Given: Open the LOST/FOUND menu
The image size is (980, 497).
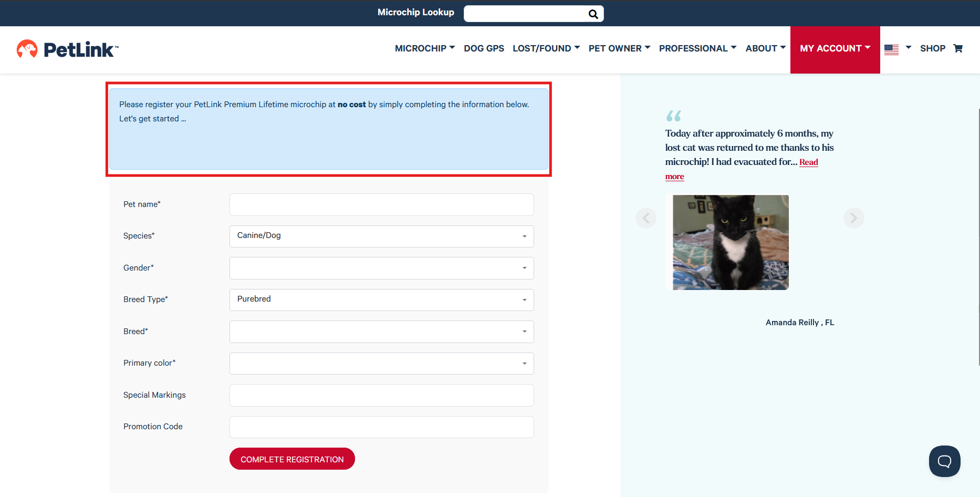Looking at the screenshot, I should pos(546,48).
